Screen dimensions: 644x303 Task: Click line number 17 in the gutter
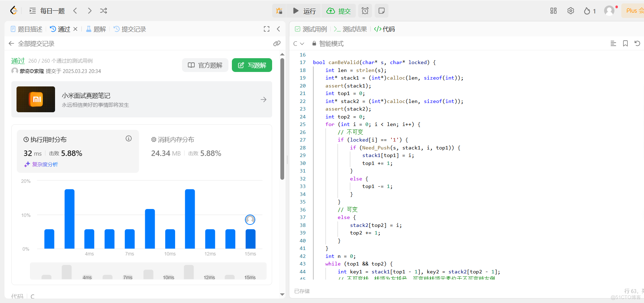tap(303, 62)
